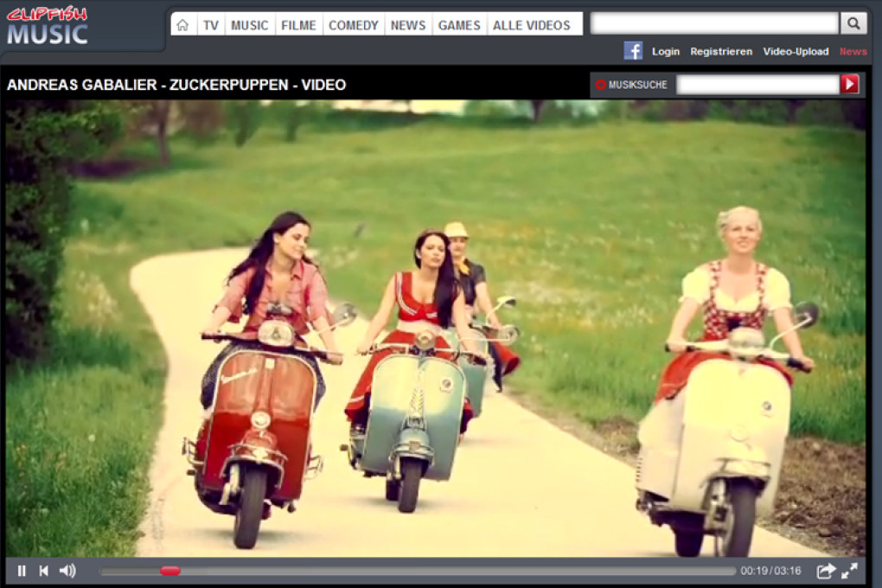This screenshot has width=882, height=588.
Task: Restart video with skip-back button
Action: [x=44, y=571]
